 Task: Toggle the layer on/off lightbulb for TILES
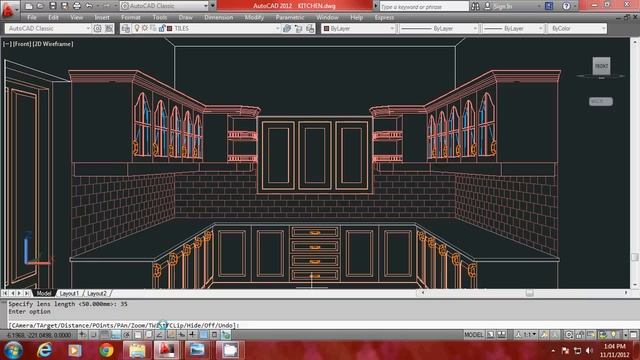[137, 28]
